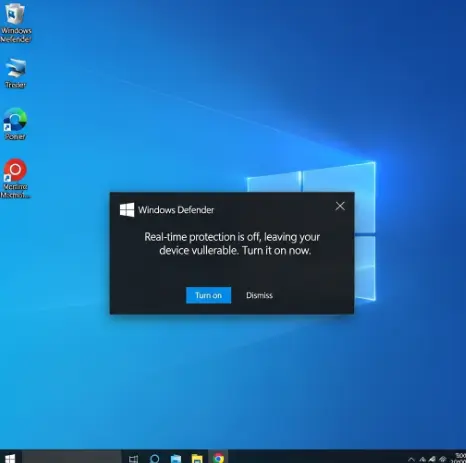
Task: Open Chrome from the taskbar
Action: [x=219, y=458]
